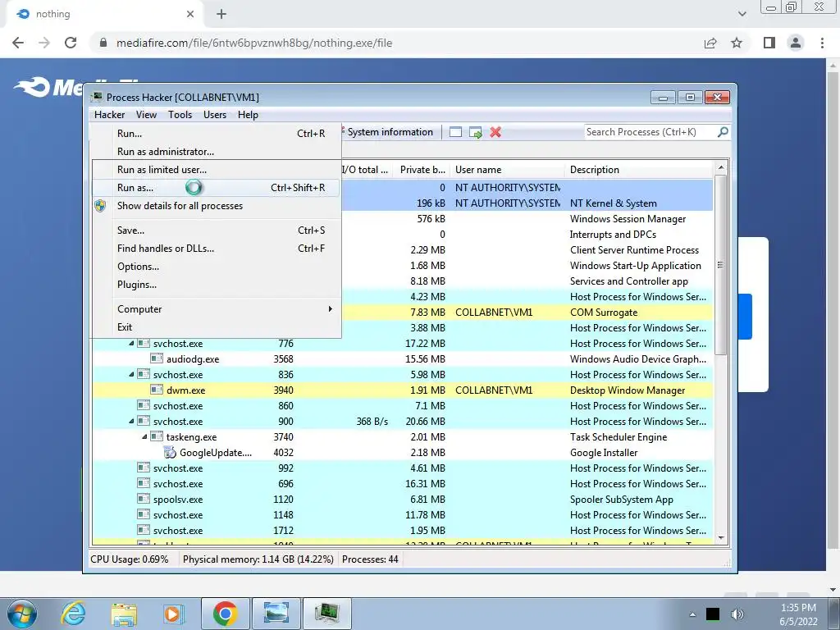
Task: Select the spoolsv.exe process row
Action: (403, 500)
